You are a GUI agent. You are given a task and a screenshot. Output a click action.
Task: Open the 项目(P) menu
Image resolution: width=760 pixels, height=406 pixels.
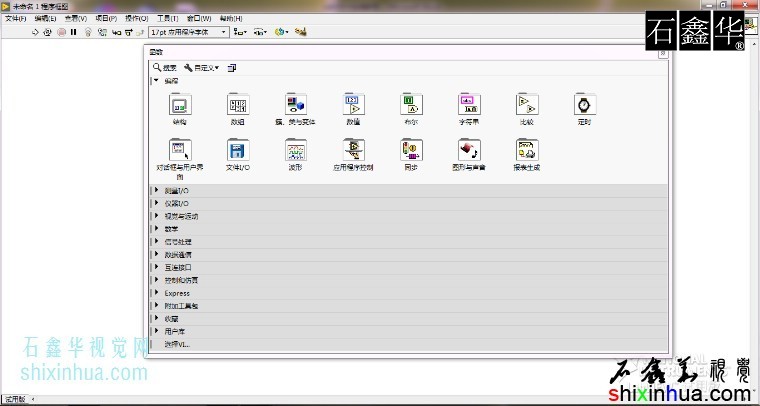coord(106,18)
